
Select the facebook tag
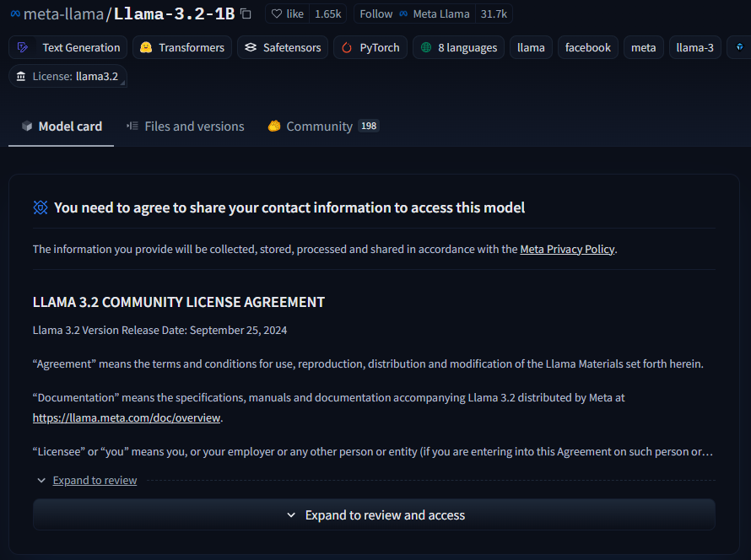point(587,47)
